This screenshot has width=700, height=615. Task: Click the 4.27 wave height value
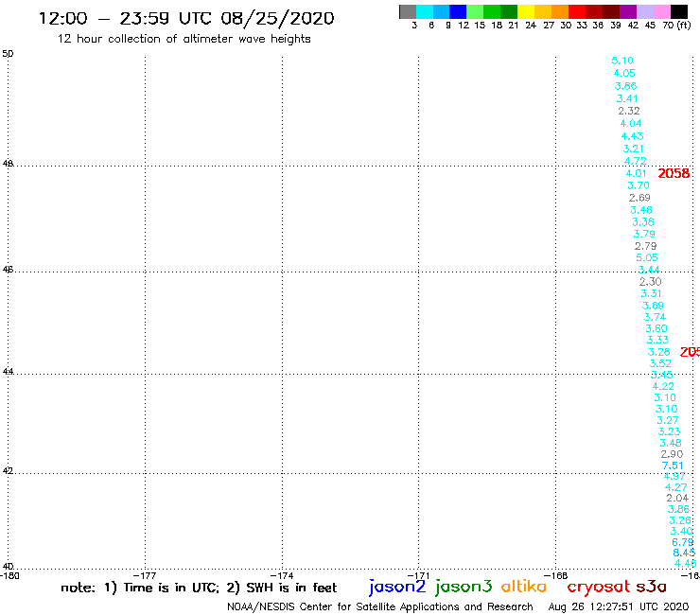tap(676, 487)
